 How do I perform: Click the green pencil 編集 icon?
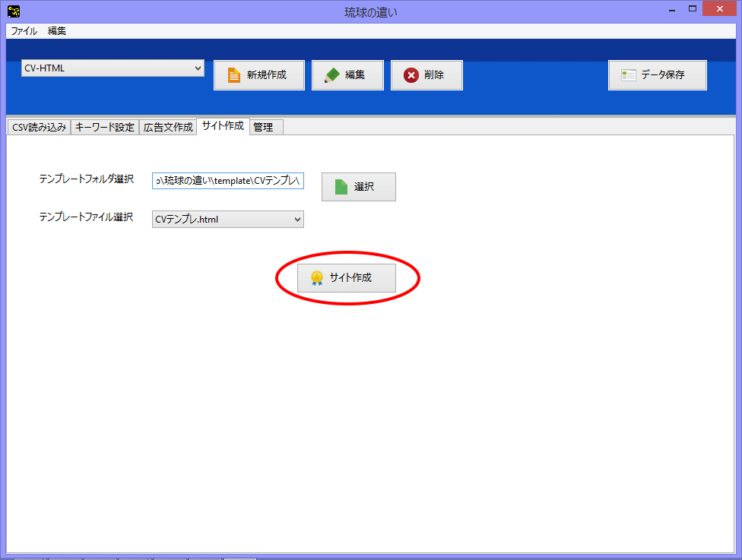pos(331,75)
